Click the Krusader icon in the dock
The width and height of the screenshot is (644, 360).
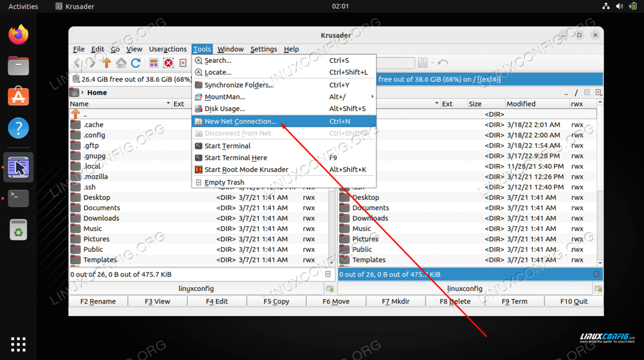click(19, 167)
